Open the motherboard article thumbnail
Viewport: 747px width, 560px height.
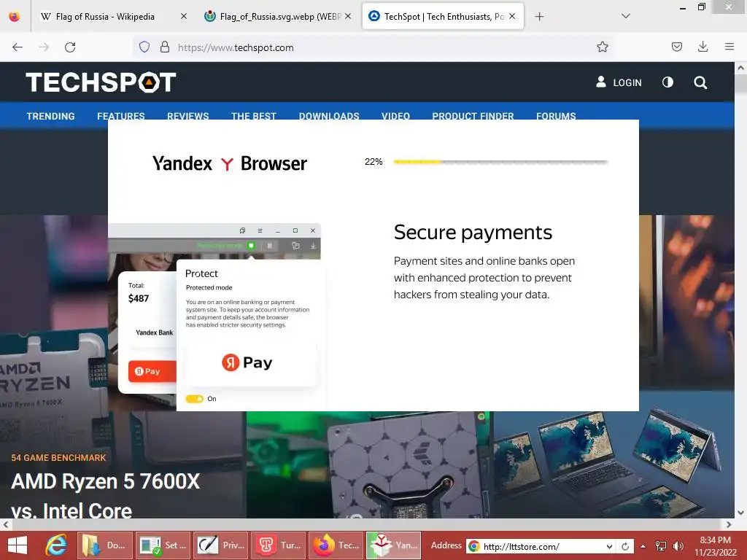pos(370,464)
